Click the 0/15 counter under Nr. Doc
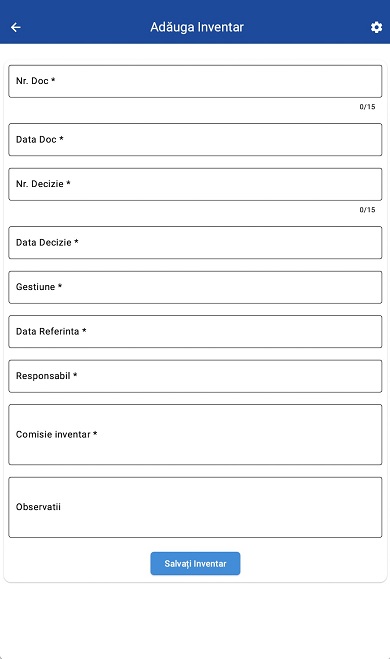The image size is (390, 659). coord(367,107)
